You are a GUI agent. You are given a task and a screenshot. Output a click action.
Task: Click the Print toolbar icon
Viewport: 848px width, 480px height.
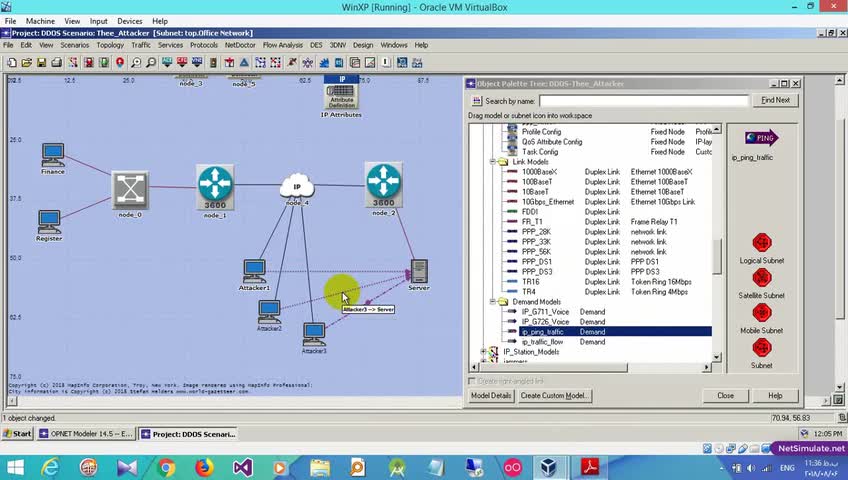coord(56,63)
